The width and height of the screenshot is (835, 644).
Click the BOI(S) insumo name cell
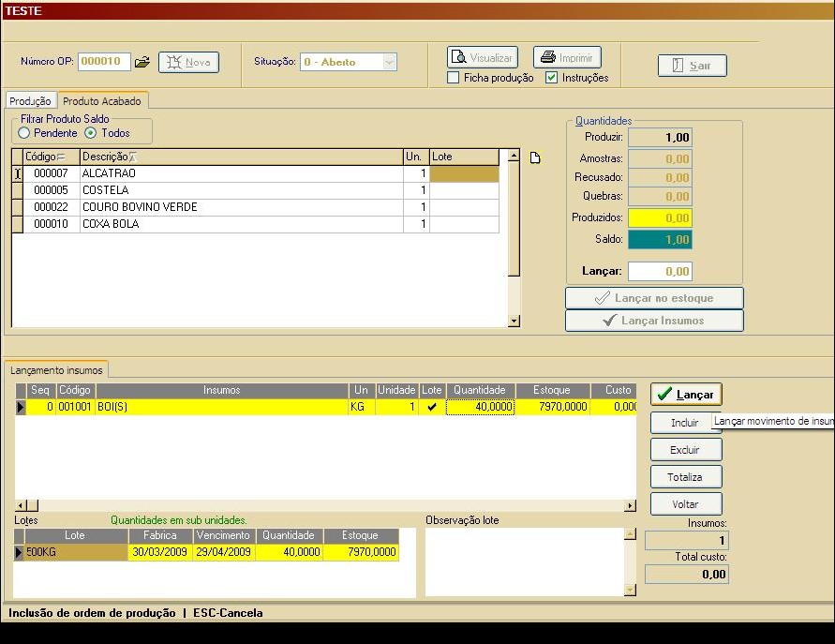tap(222, 407)
